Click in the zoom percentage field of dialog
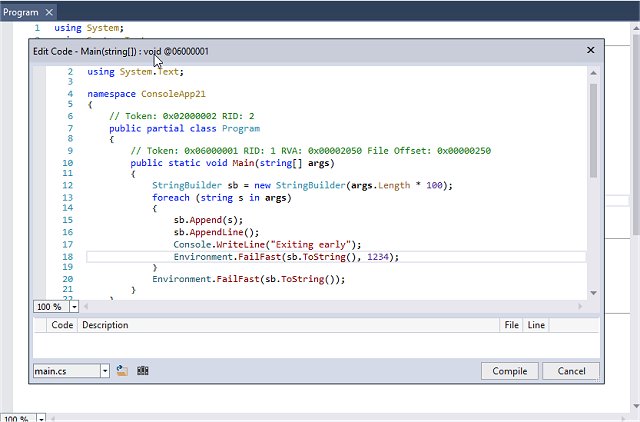Image resolution: width=640 pixels, height=422 pixels. click(50, 306)
